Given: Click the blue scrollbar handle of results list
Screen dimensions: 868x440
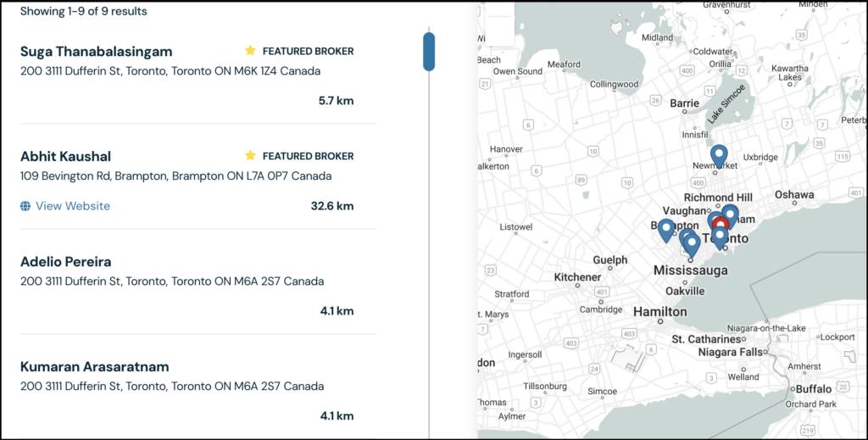Looking at the screenshot, I should (429, 51).
